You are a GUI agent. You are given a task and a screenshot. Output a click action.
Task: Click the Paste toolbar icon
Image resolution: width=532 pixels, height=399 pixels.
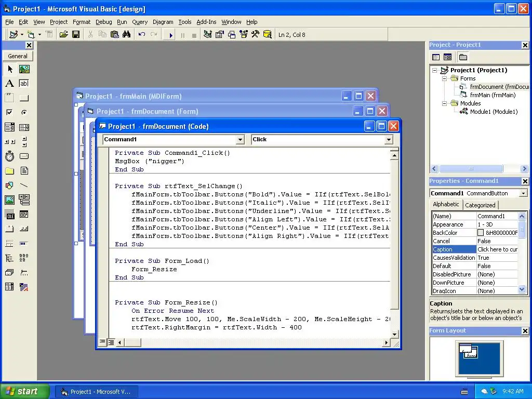115,35
